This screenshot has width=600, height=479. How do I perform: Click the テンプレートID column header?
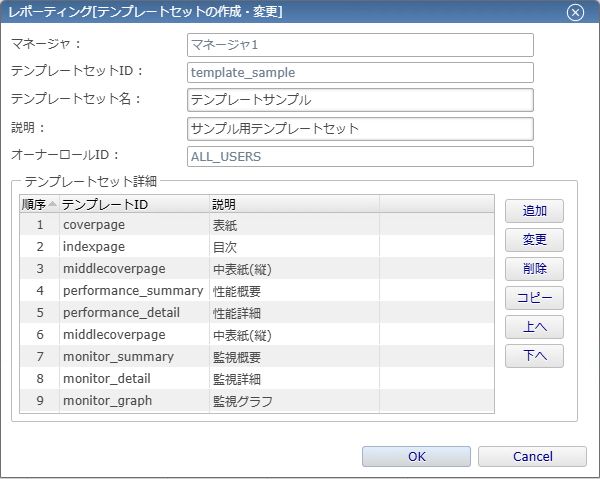pyautogui.click(x=133, y=204)
